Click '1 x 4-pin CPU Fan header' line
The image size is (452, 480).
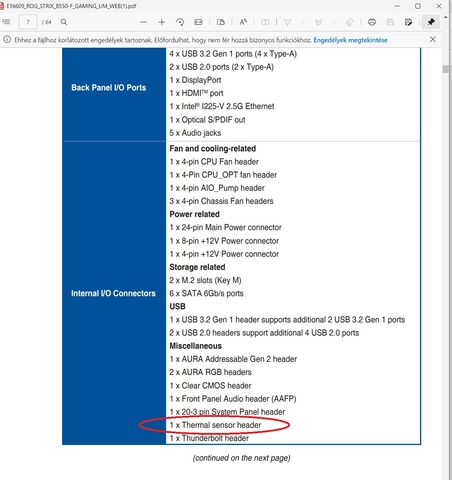214,162
